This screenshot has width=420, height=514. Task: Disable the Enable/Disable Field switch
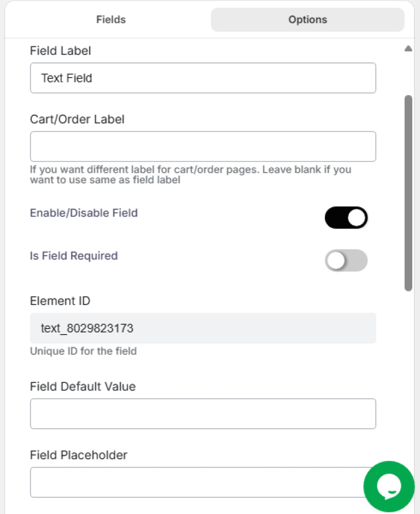[346, 217]
